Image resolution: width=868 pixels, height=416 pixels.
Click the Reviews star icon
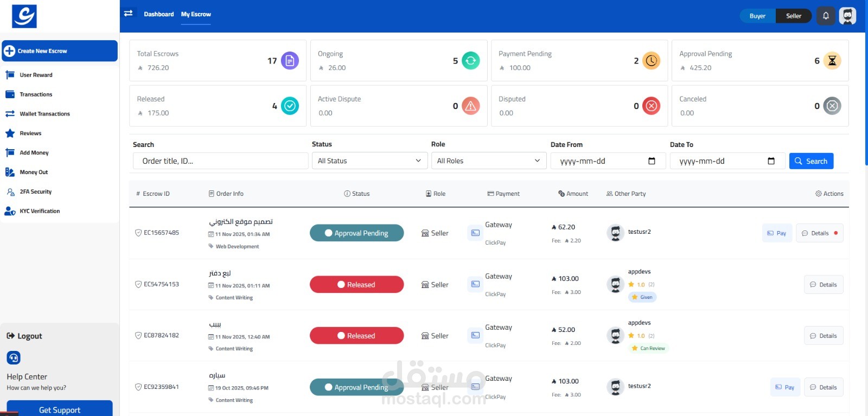10,133
